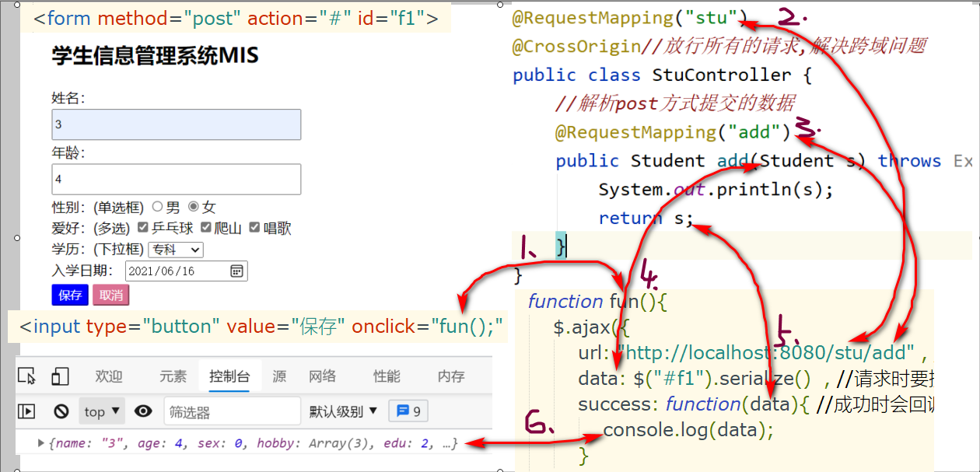
Task: Open the 学历 dropdown showing 专科
Action: (175, 250)
